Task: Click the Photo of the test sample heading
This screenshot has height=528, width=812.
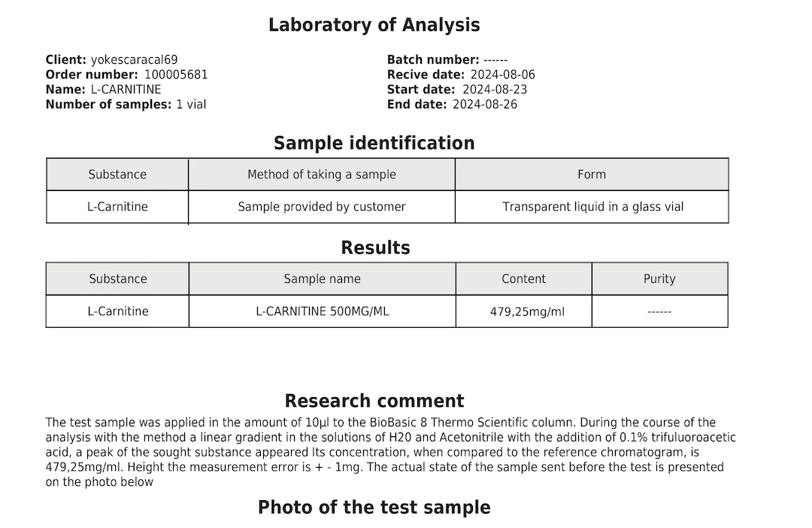Action: [x=374, y=507]
